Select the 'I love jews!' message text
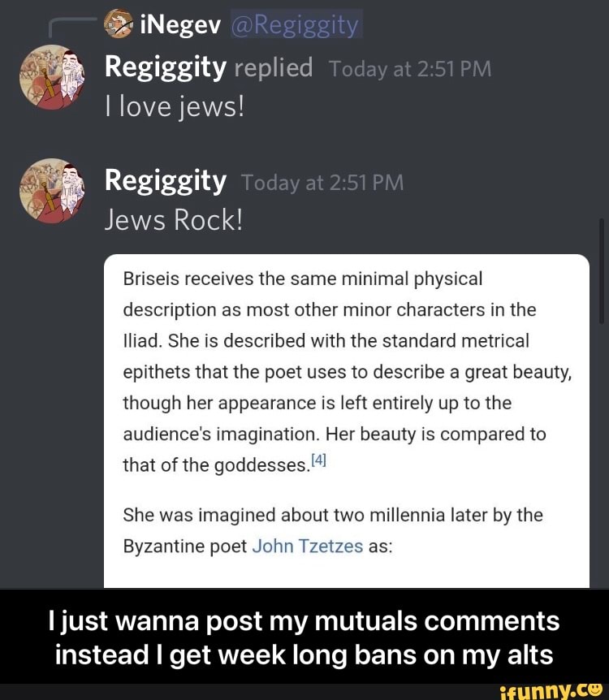The height and width of the screenshot is (700, 609). [175, 106]
